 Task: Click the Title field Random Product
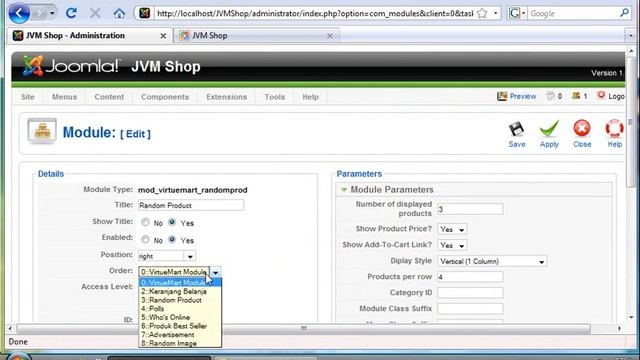[x=191, y=205]
